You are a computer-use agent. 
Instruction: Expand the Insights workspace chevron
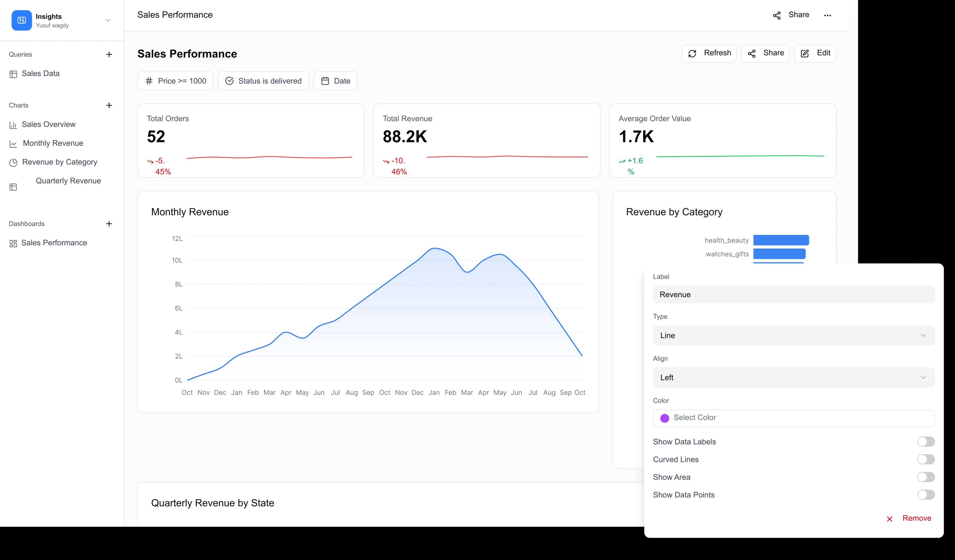tap(108, 20)
